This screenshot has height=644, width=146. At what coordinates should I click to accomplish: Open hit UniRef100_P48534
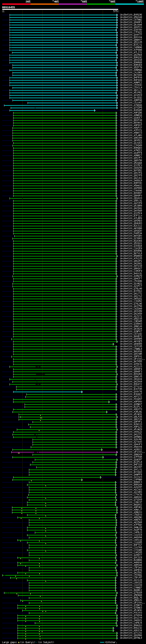pos(131,233)
